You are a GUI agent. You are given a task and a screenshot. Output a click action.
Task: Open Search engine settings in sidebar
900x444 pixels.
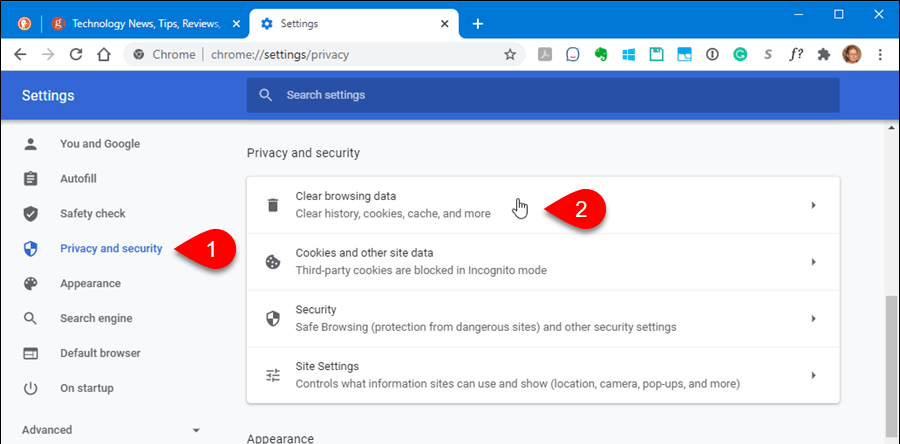click(96, 318)
